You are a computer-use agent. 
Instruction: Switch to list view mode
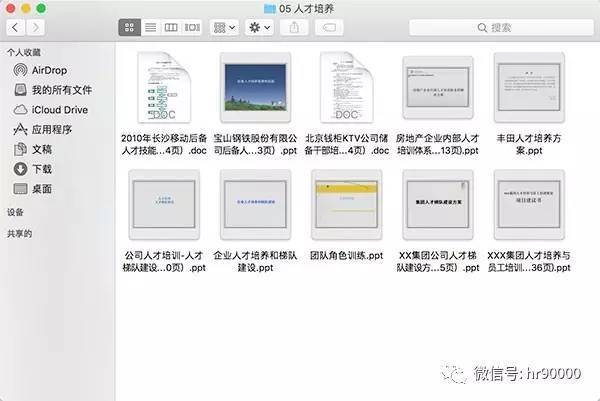click(150, 27)
